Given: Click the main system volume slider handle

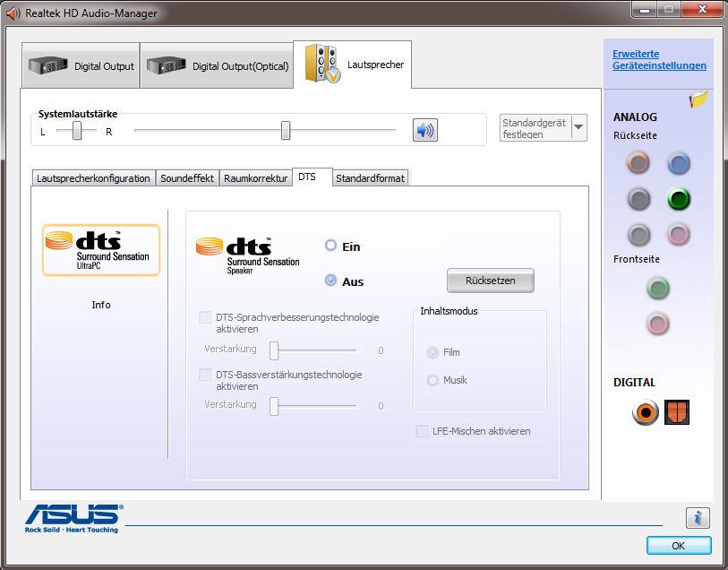Looking at the screenshot, I should pos(286,131).
